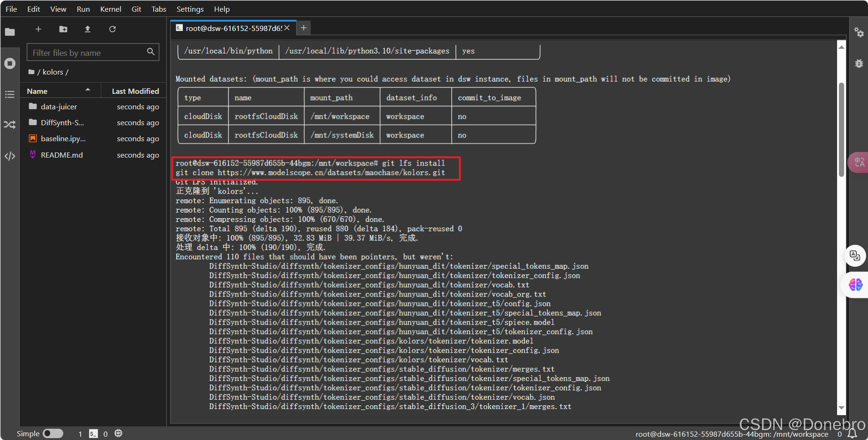The height and width of the screenshot is (440, 868).
Task: Create a new folder in the file browser
Action: (63, 29)
